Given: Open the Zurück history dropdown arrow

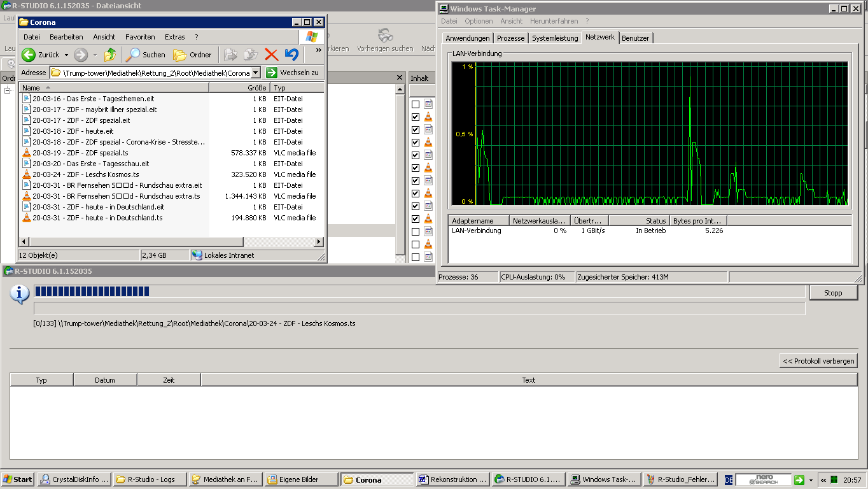Looking at the screenshot, I should [66, 55].
